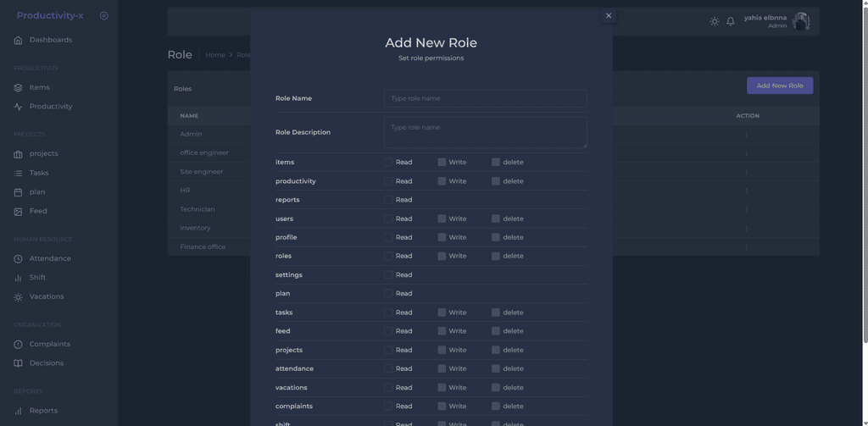Viewport: 868px width, 426px height.
Task: Go to Home breadcrumb link
Action: tap(215, 55)
